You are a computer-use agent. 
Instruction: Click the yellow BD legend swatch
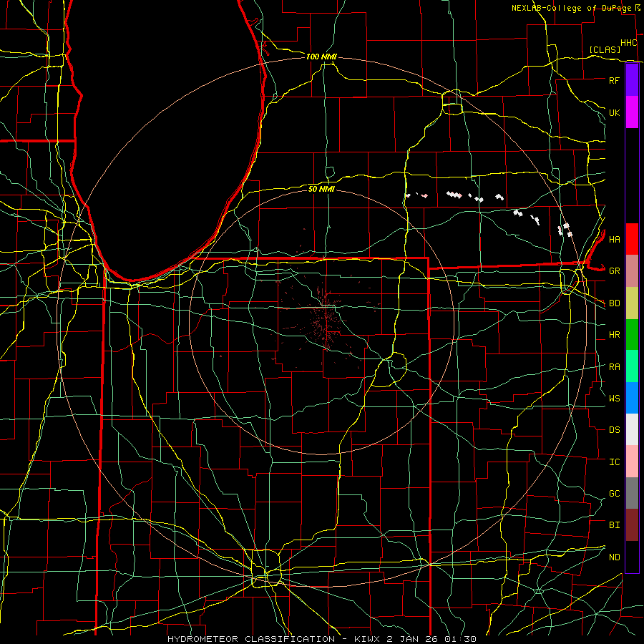[632, 303]
